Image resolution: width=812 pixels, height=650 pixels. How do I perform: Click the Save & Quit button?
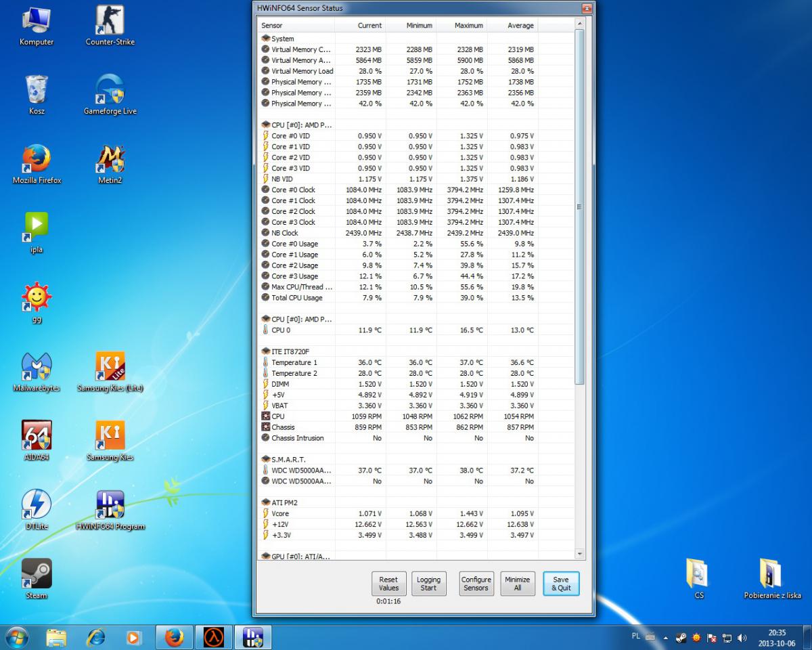pos(561,584)
